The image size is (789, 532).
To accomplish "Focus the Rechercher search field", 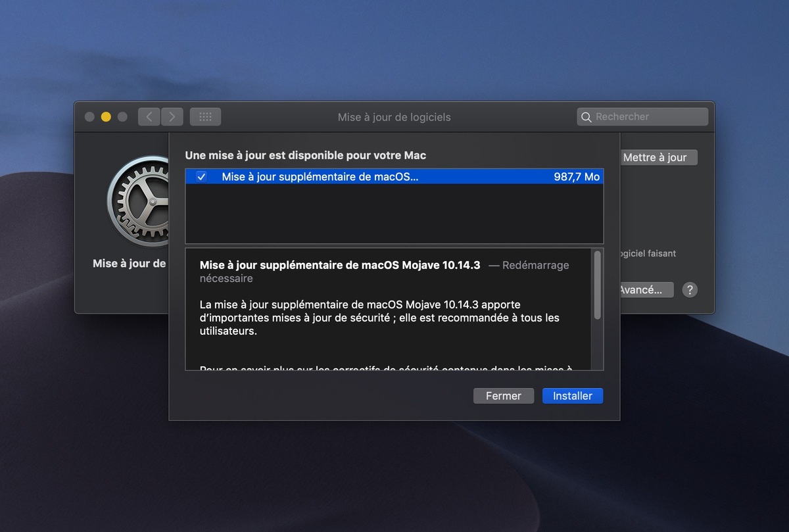I will pyautogui.click(x=642, y=117).
